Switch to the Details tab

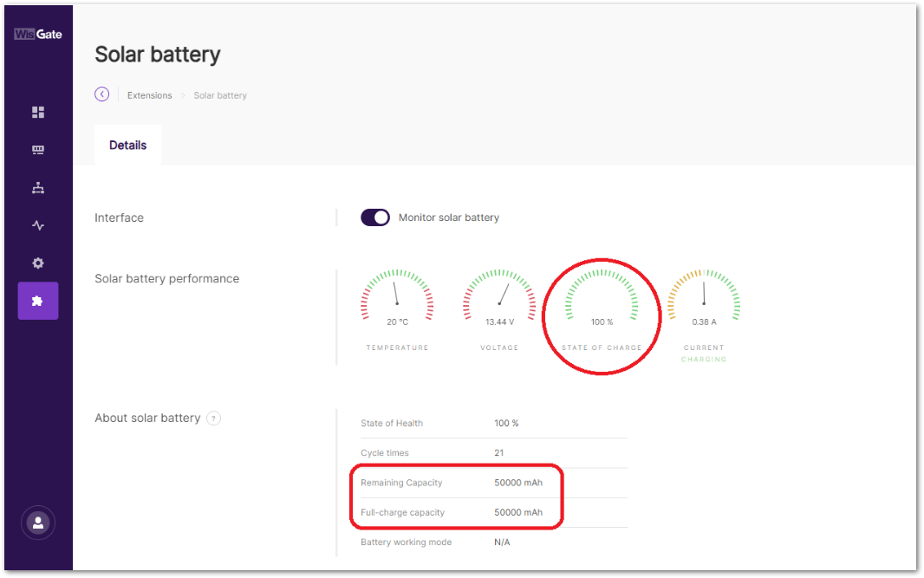[x=128, y=145]
